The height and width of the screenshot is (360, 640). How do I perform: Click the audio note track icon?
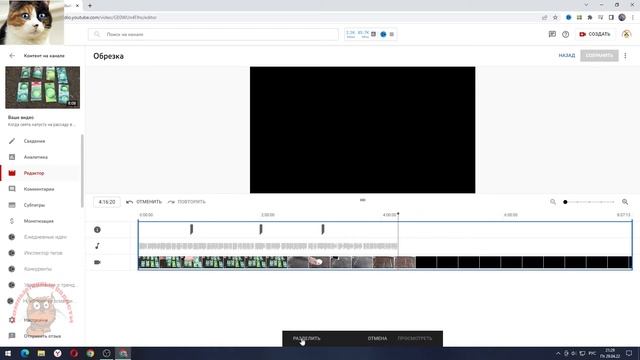tap(97, 246)
